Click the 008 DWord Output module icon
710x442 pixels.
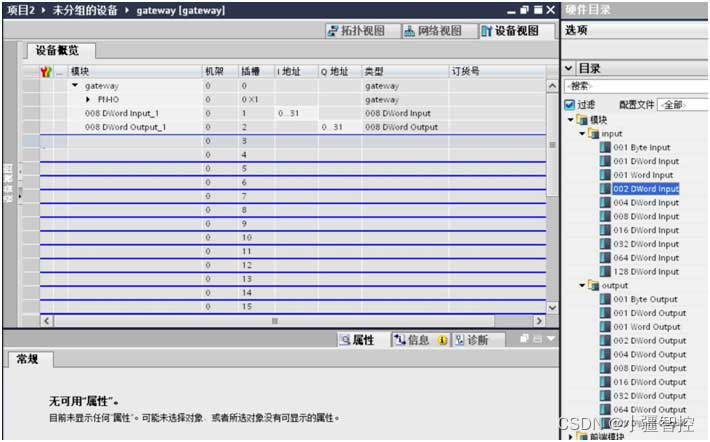tap(605, 369)
